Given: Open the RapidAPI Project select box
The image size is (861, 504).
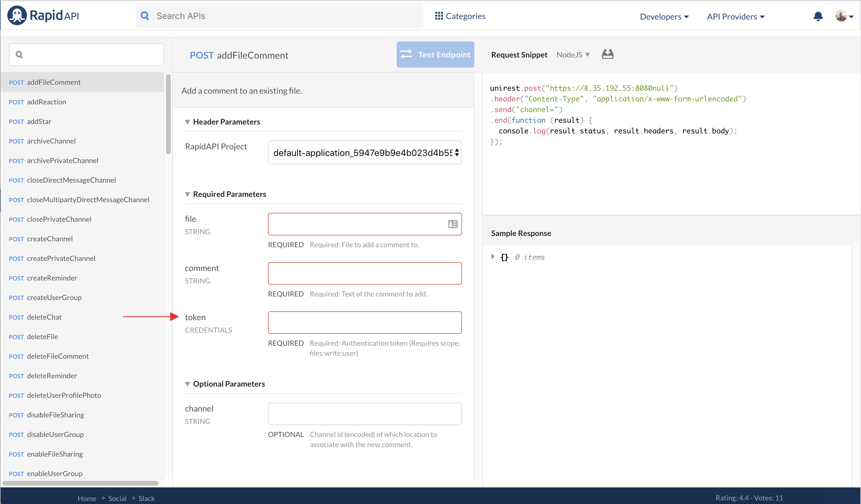Looking at the screenshot, I should 365,153.
